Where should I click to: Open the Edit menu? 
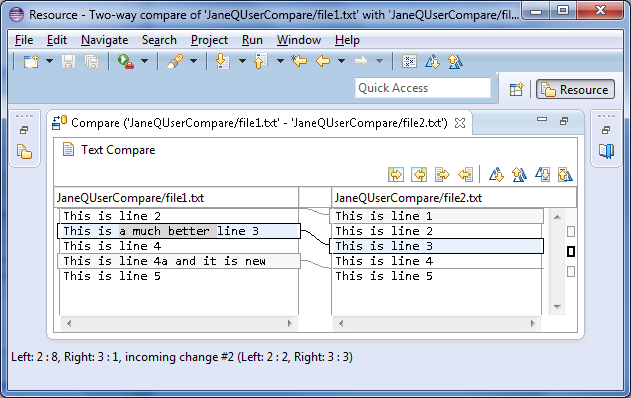click(57, 40)
